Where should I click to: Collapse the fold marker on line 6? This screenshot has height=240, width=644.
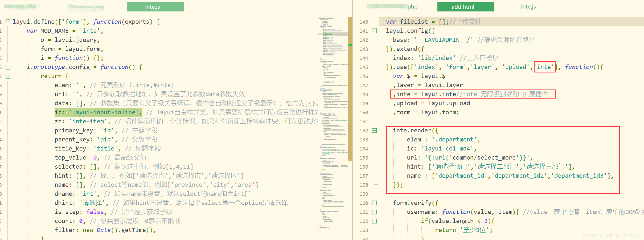8,67
